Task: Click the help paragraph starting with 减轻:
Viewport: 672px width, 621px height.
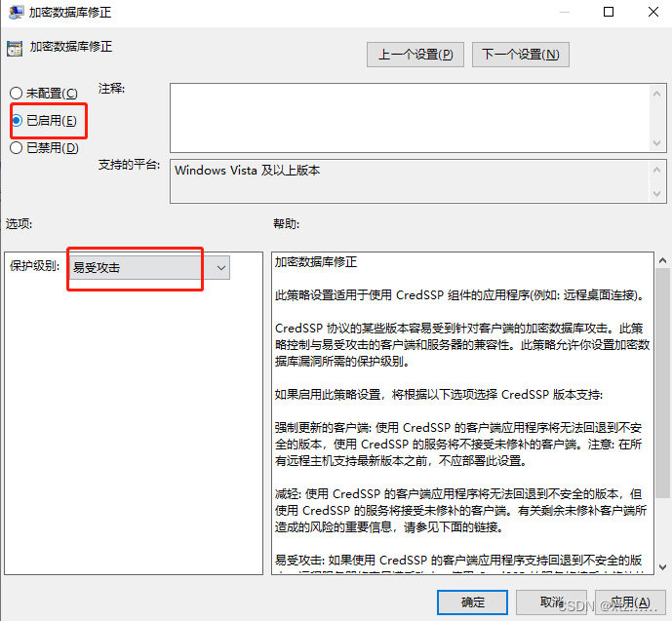Action: point(460,511)
